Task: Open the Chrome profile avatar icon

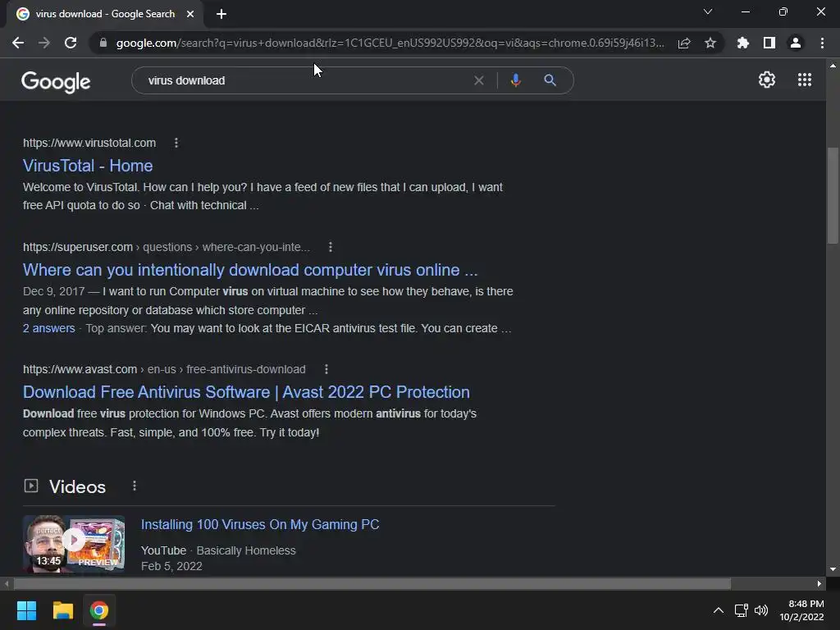Action: pyautogui.click(x=796, y=43)
